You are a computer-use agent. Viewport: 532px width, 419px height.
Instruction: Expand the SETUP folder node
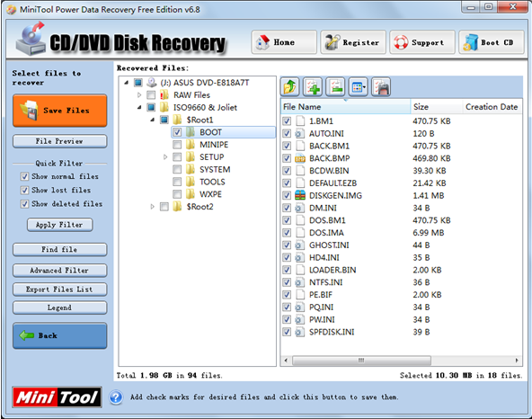[165, 156]
